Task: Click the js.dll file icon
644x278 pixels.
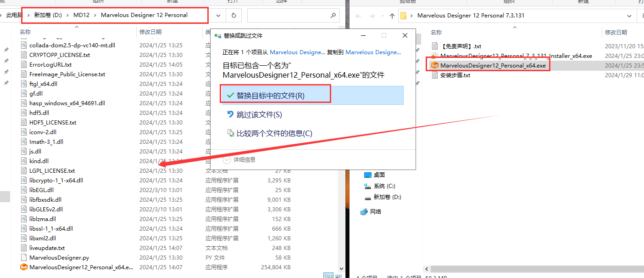Action: point(25,151)
